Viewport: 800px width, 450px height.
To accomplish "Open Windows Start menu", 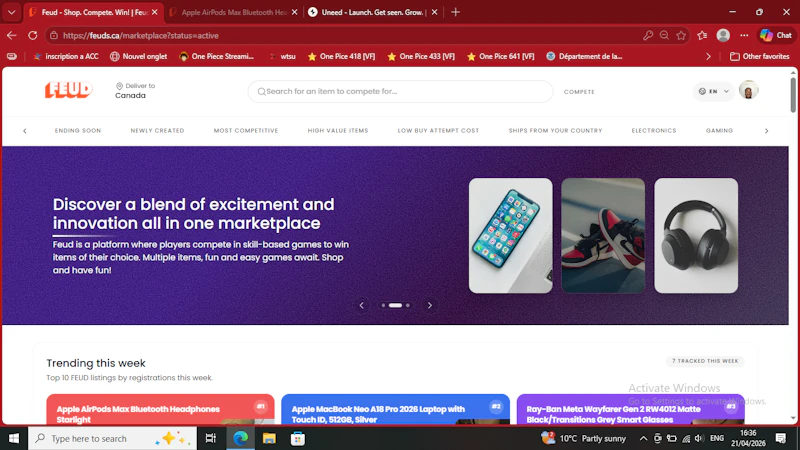I will 14,438.
